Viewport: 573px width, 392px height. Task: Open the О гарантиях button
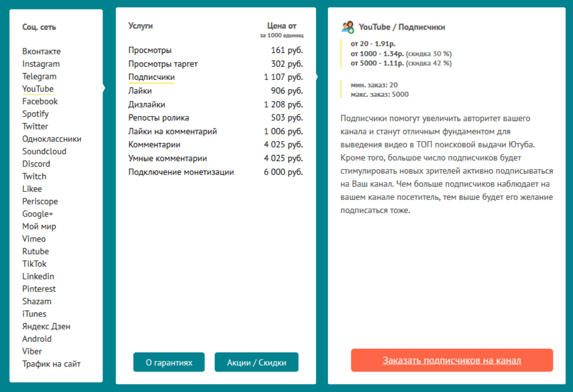(169, 362)
